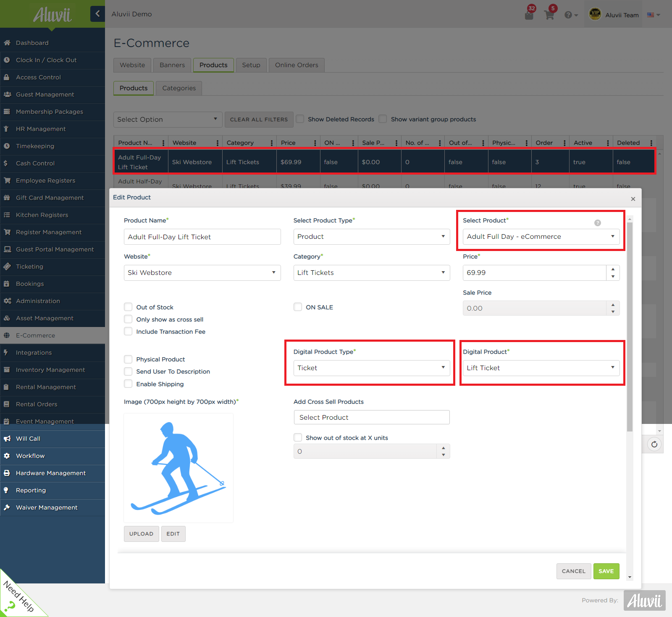Open Select Product Type dropdown
Image resolution: width=672 pixels, height=617 pixels.
click(x=371, y=237)
